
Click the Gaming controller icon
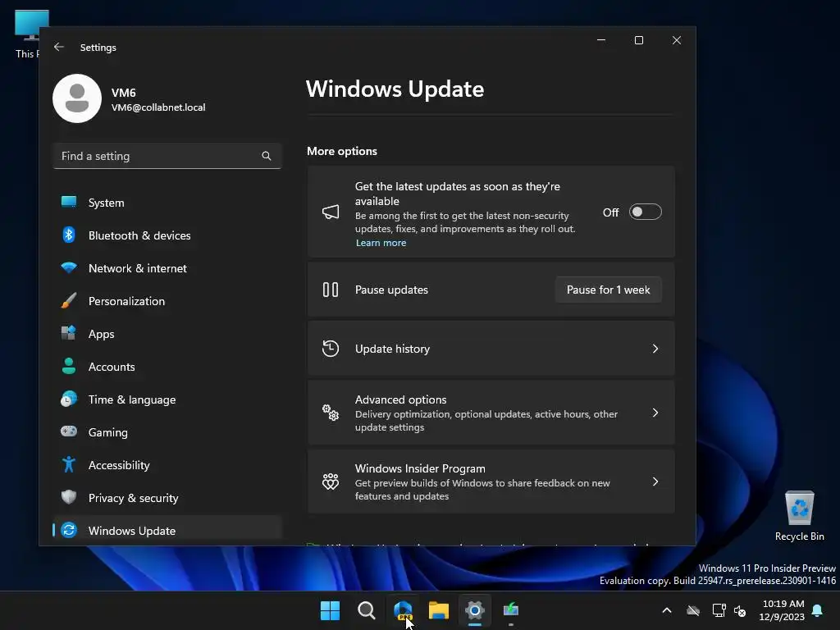69,431
